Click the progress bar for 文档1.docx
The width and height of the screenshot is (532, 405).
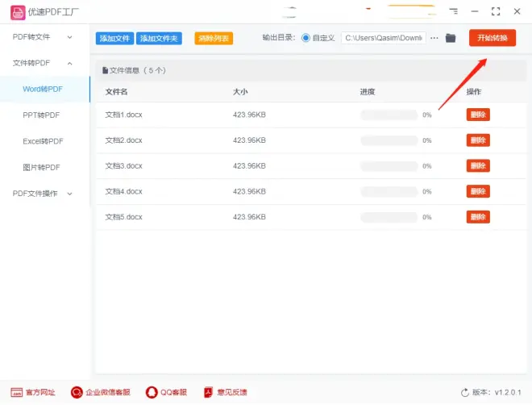click(389, 115)
